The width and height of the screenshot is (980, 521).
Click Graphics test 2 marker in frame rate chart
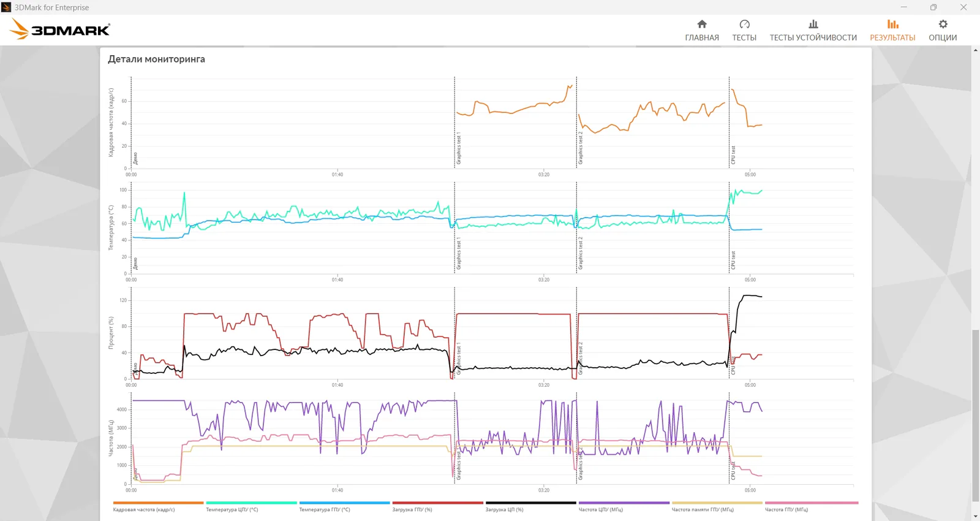[580, 148]
